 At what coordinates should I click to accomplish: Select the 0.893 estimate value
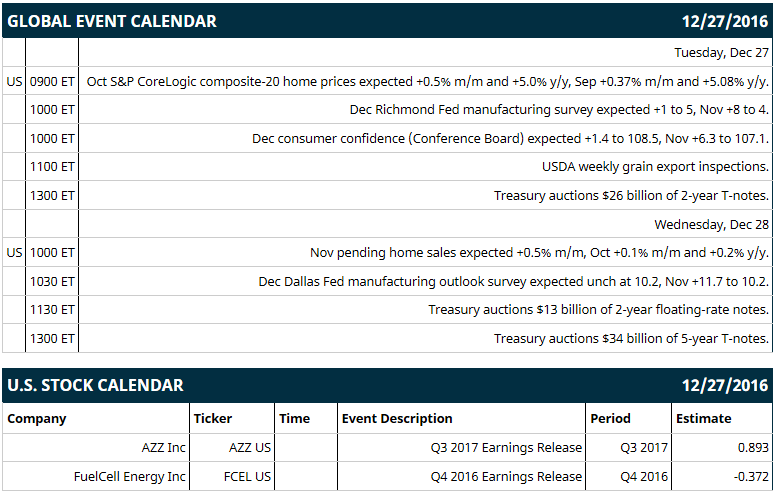pyautogui.click(x=753, y=447)
